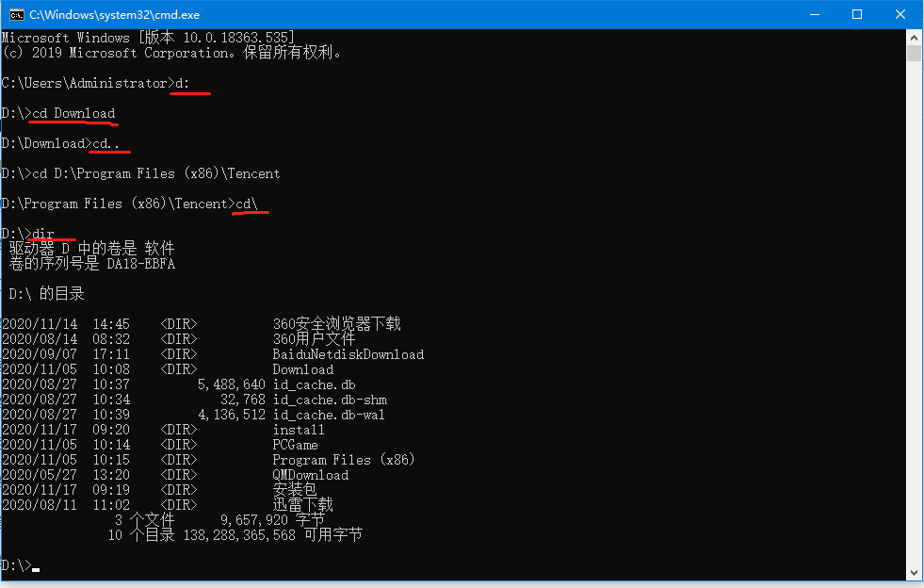The width and height of the screenshot is (924, 588).
Task: Click the Download directory entry in listing
Action: pos(303,369)
